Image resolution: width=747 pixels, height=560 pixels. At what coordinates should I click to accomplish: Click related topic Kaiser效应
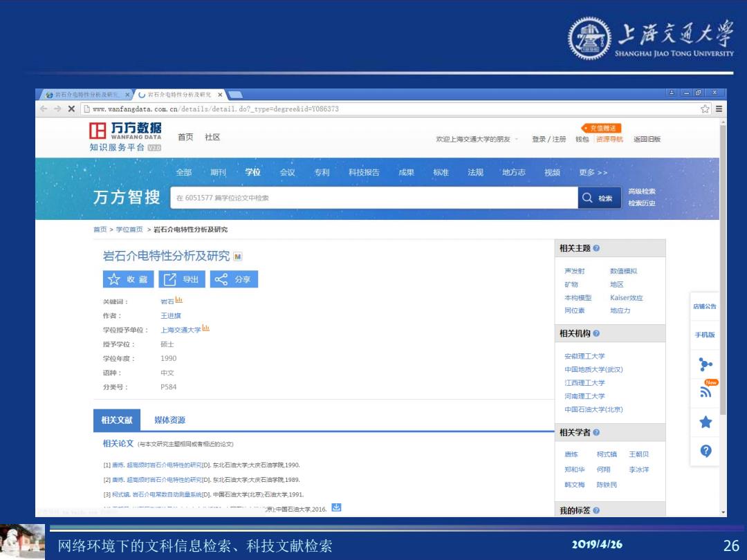(x=627, y=297)
